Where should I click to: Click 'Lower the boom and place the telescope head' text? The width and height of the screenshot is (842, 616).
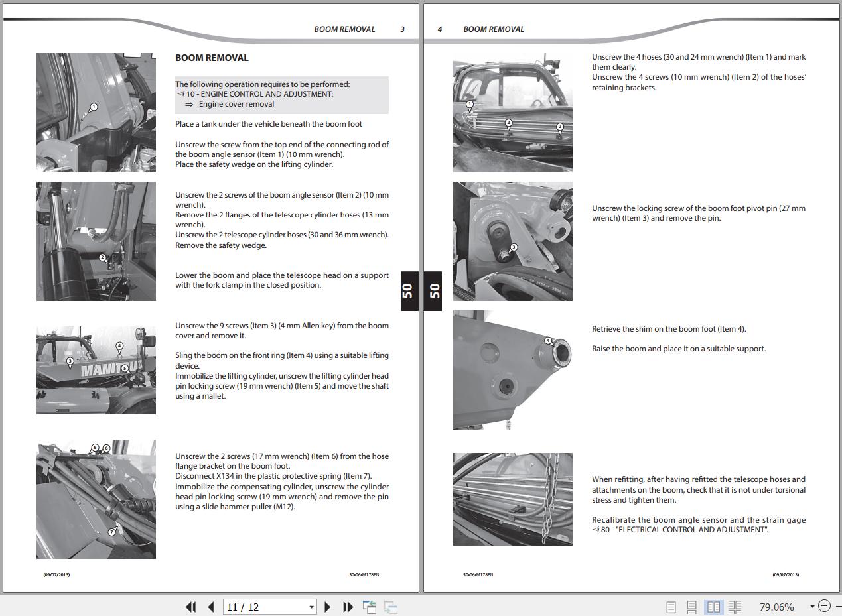point(282,280)
